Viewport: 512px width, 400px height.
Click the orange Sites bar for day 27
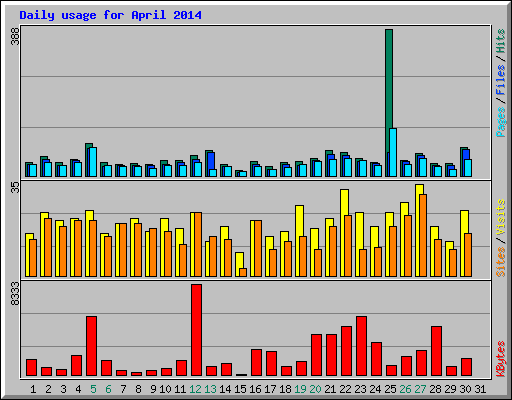(x=423, y=235)
